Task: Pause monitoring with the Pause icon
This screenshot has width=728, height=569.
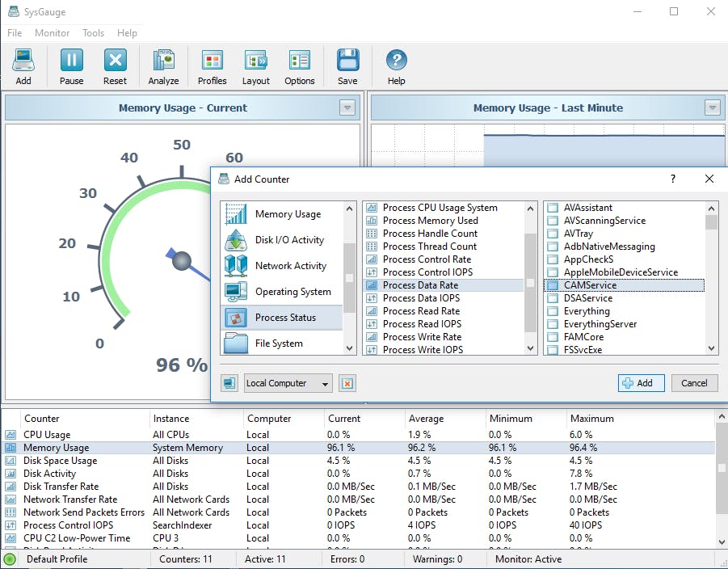Action: click(x=71, y=66)
